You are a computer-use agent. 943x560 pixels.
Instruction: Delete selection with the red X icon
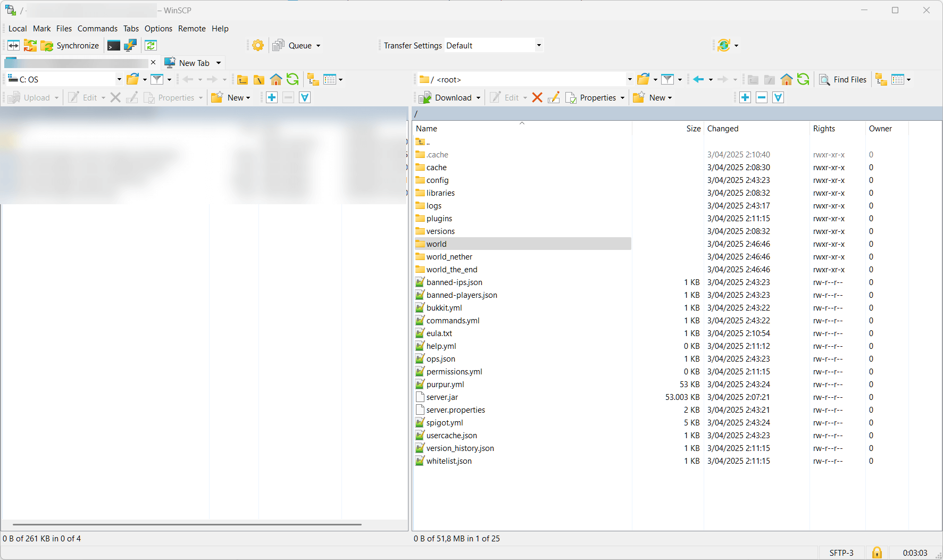click(537, 97)
